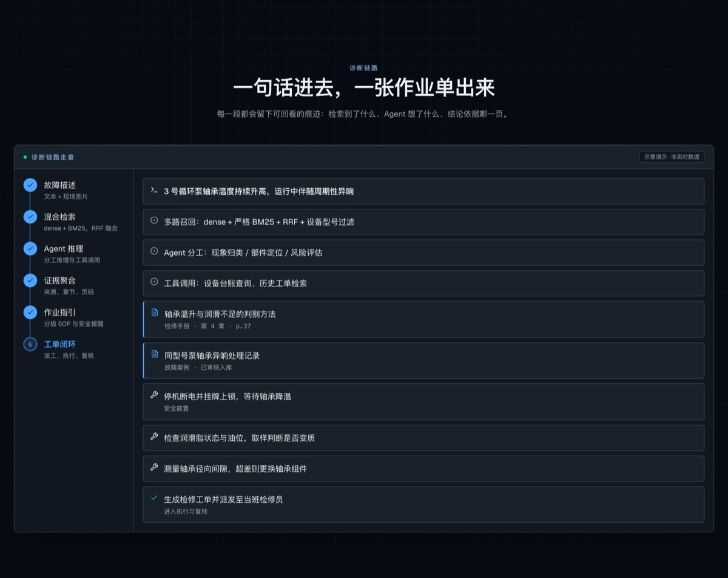Open the 生成检修工单并派发至当班检修员 card
This screenshot has width=728, height=578.
pyautogui.click(x=423, y=505)
